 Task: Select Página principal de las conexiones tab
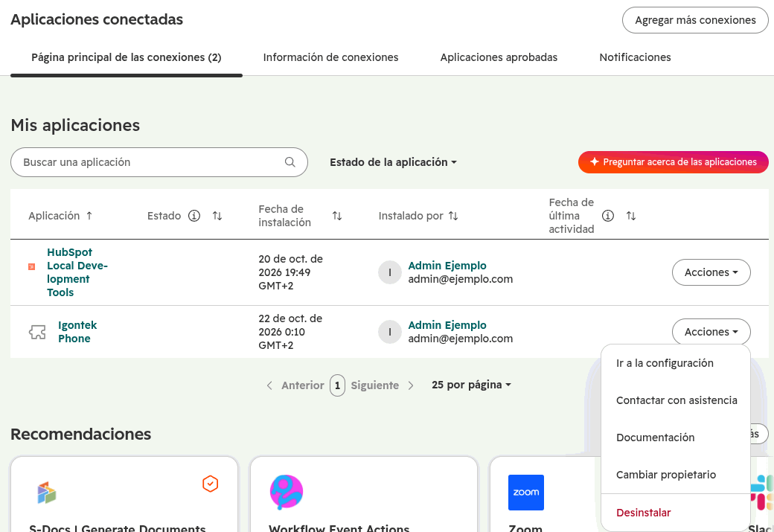coord(127,57)
